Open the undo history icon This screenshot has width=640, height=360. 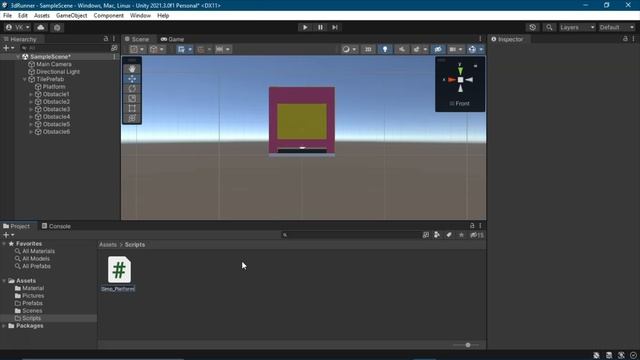tap(532, 27)
